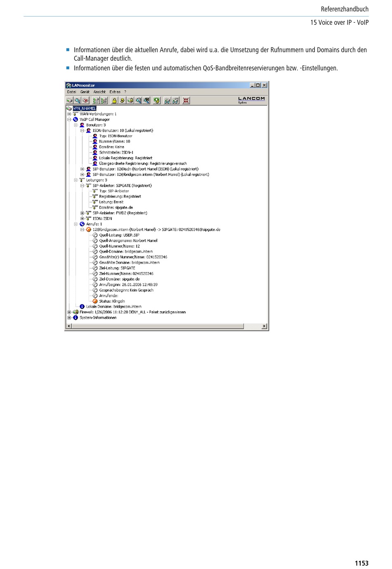Click the LANCOM Systems logo
The image size is (392, 569).
point(251,100)
